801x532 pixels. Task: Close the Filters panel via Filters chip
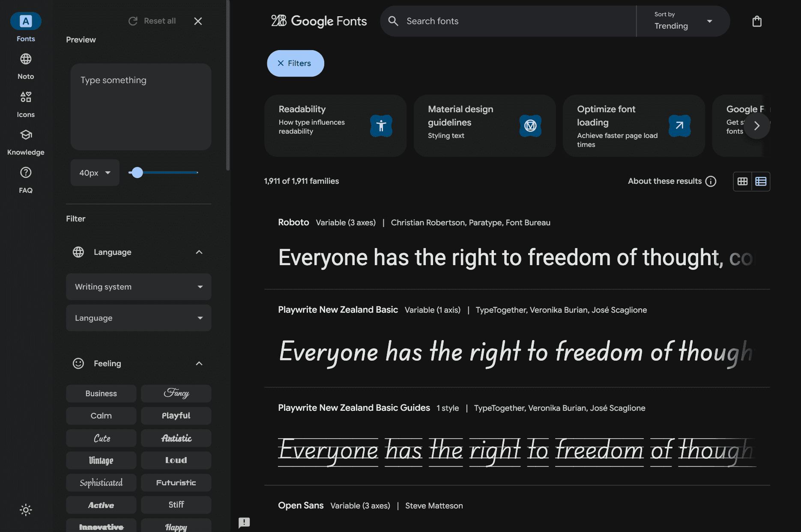click(x=296, y=63)
